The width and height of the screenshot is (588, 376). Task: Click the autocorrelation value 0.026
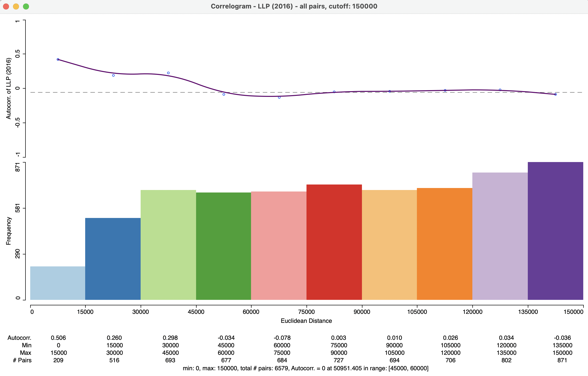tap(450, 338)
